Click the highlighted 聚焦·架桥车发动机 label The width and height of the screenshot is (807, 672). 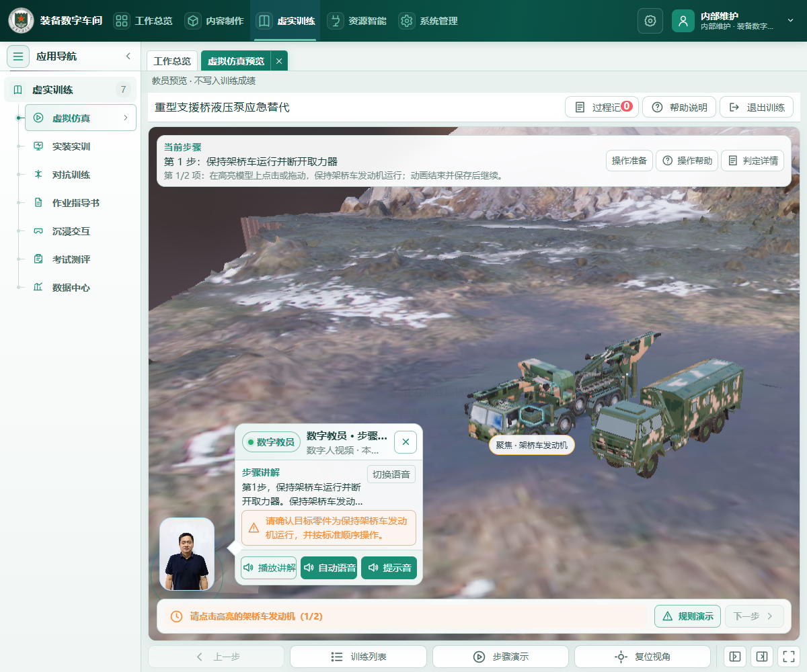[x=532, y=445]
